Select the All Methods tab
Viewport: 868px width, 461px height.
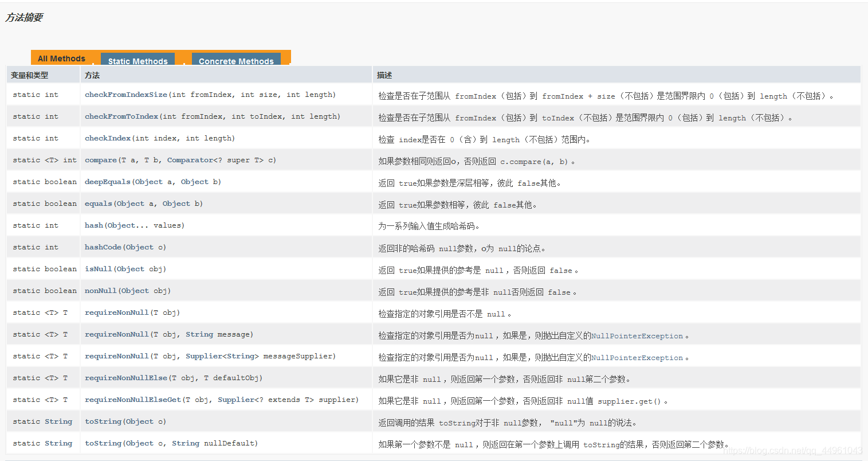coord(61,58)
